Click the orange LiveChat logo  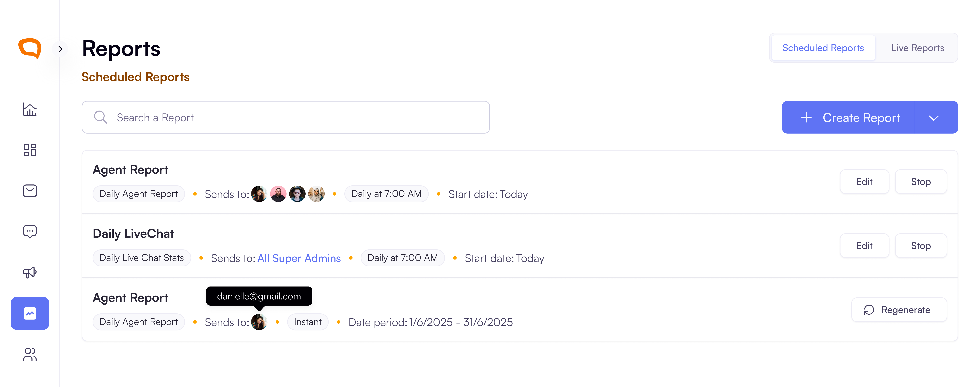(30, 49)
